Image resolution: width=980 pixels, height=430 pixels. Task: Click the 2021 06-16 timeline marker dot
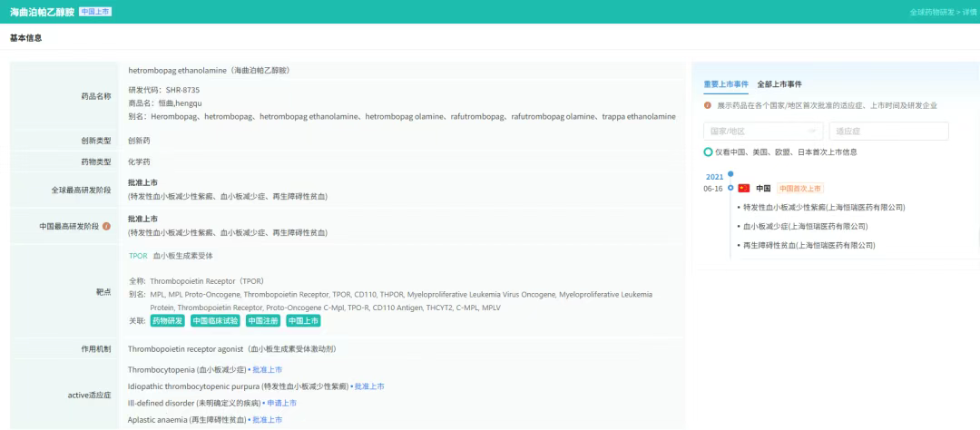pyautogui.click(x=730, y=188)
